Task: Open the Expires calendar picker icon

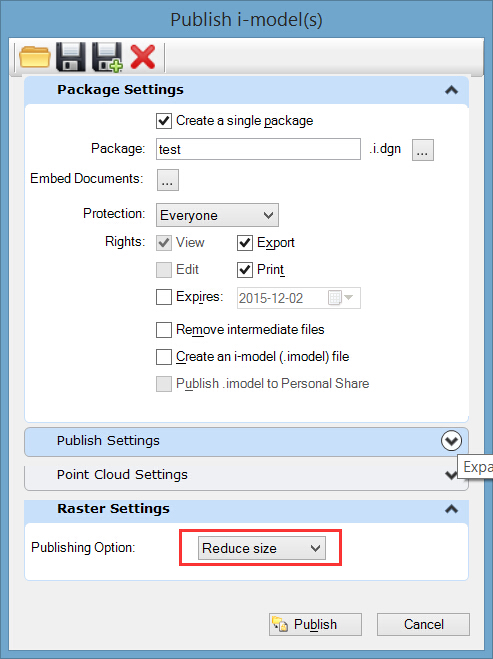Action: (340, 298)
